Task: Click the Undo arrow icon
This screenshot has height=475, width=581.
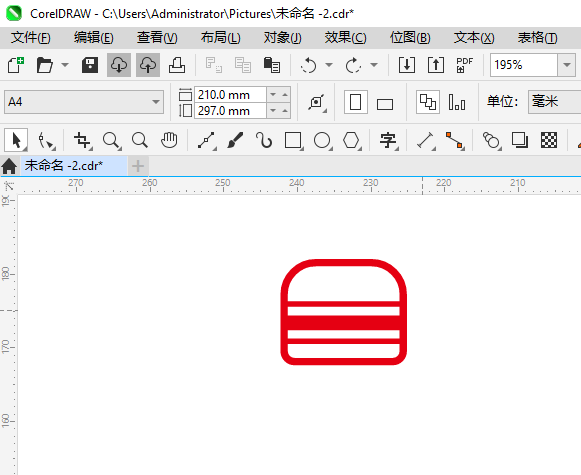Action: coord(308,65)
